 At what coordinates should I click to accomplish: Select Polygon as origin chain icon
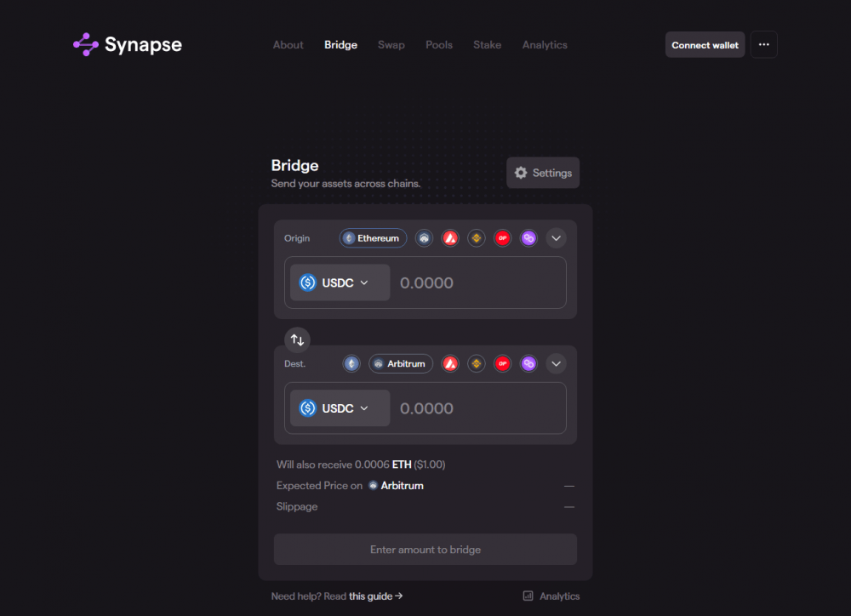tap(528, 238)
